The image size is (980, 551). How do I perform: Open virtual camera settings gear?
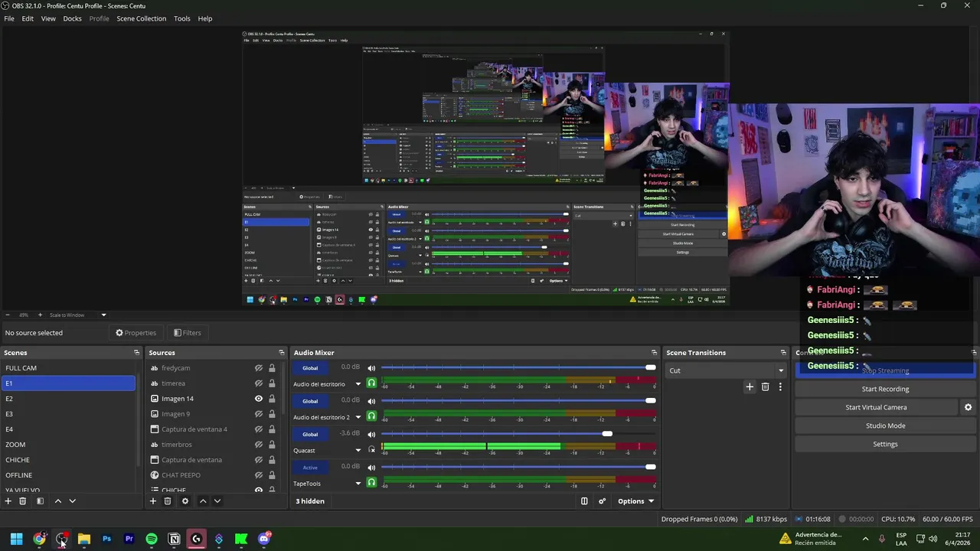(x=968, y=407)
